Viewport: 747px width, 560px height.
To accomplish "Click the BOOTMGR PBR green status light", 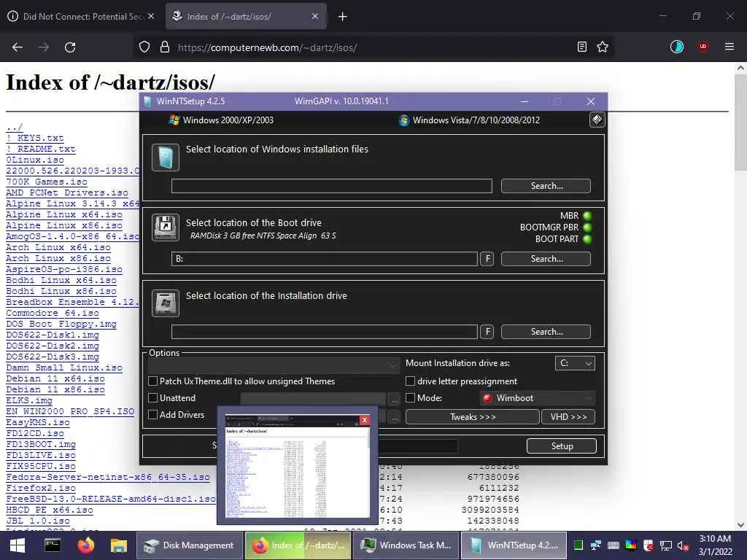I will 587,227.
